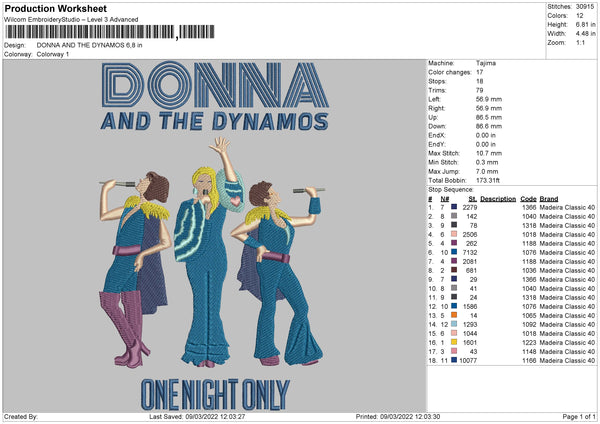
Task: Click the Height value '6.81 in'
Action: [585, 24]
